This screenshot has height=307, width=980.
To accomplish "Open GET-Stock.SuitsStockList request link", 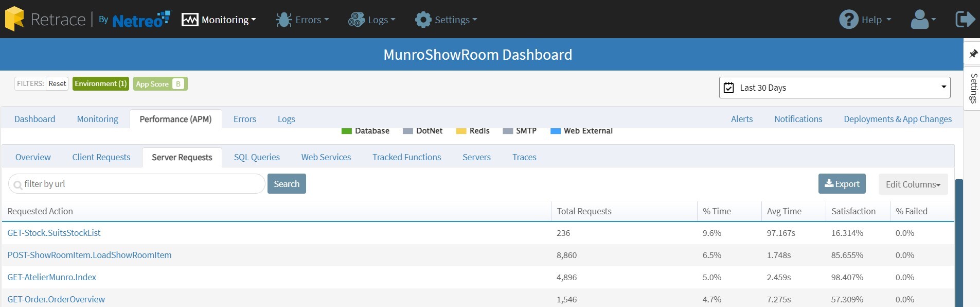I will [x=54, y=233].
